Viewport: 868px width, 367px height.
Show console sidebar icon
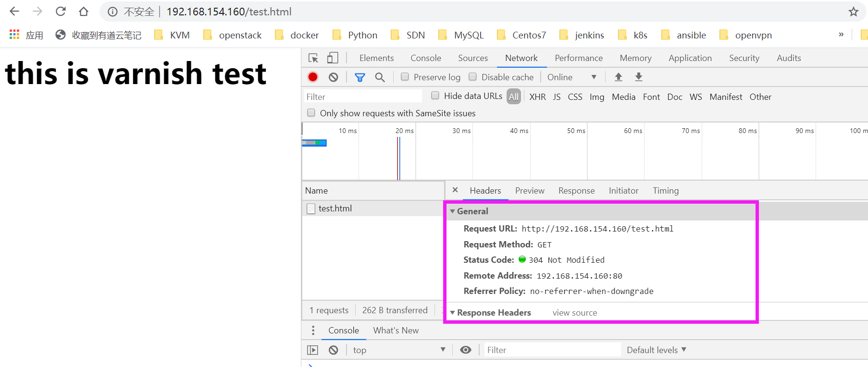click(312, 350)
